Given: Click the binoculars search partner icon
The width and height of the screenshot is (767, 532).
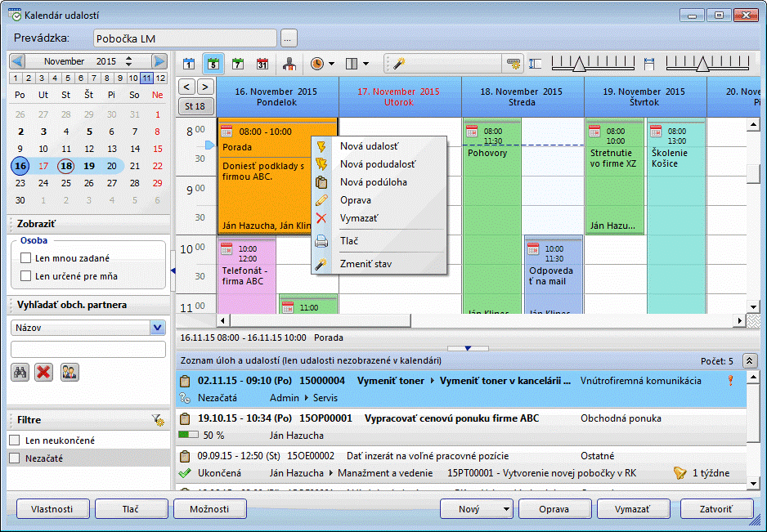Looking at the screenshot, I should click(20, 373).
